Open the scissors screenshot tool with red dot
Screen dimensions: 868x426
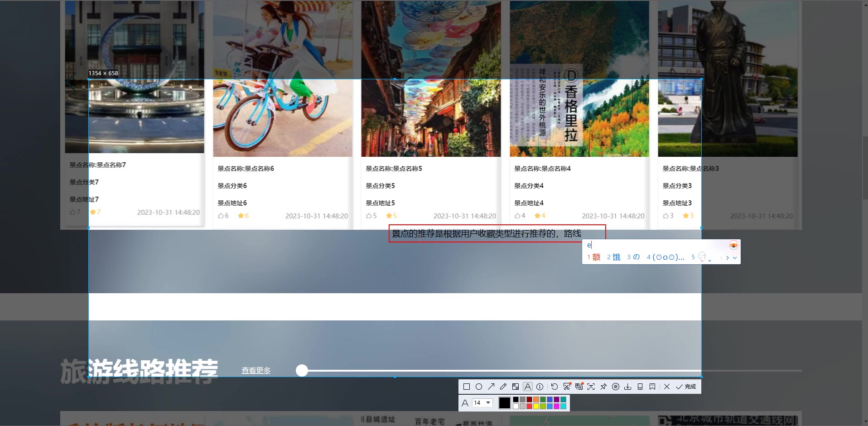tap(567, 387)
